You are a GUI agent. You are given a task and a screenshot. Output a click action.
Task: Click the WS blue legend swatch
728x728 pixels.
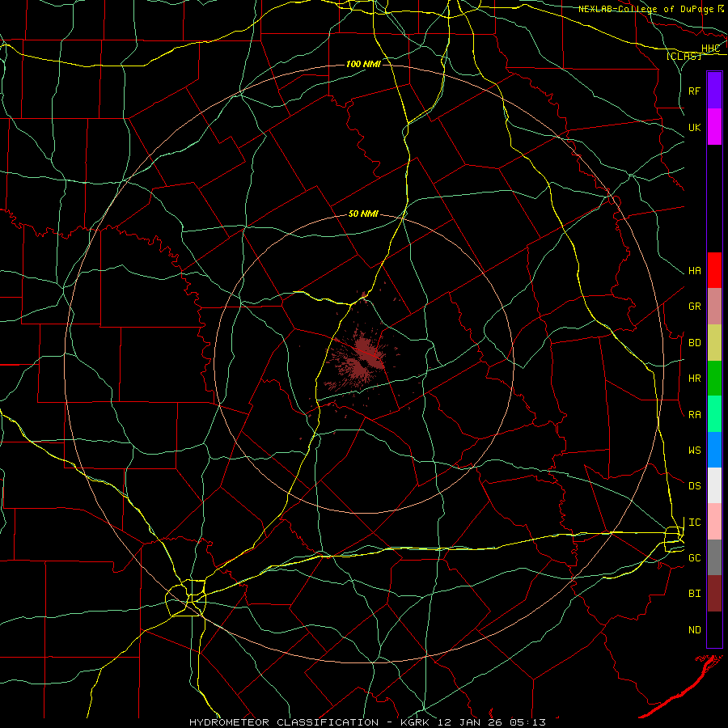(x=714, y=450)
